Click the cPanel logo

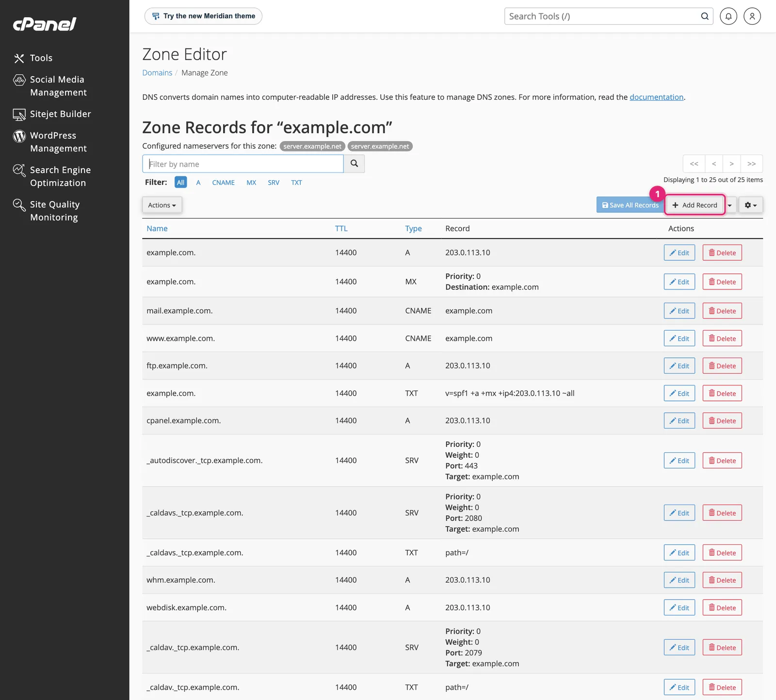45,24
